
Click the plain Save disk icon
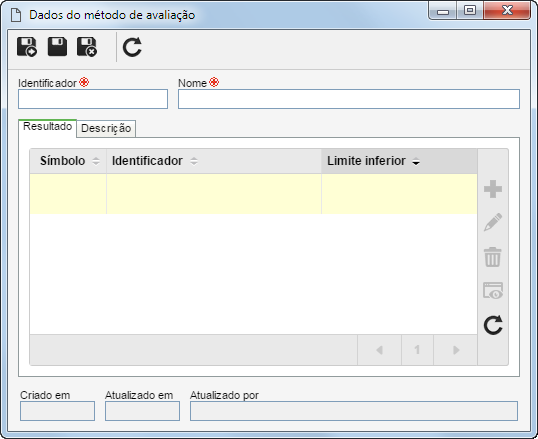pos(57,47)
